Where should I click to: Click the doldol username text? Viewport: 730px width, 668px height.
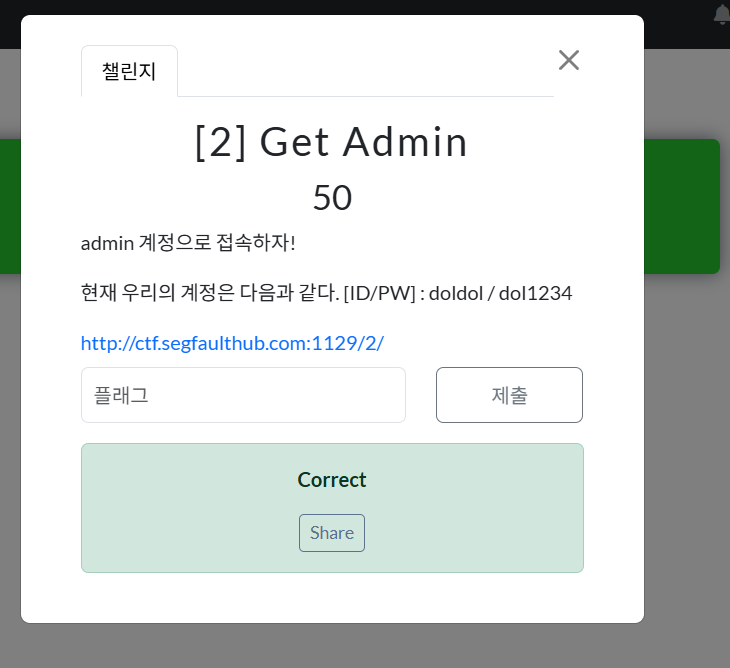[x=456, y=293]
